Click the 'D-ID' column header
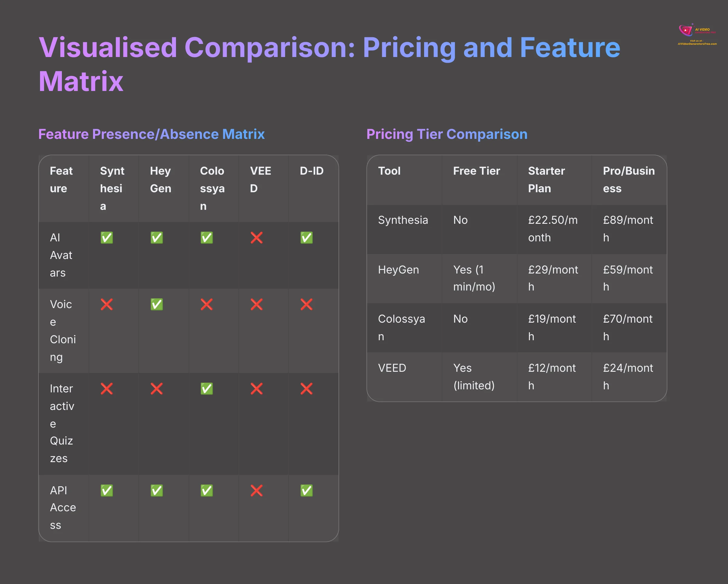728x584 pixels. 312,171
